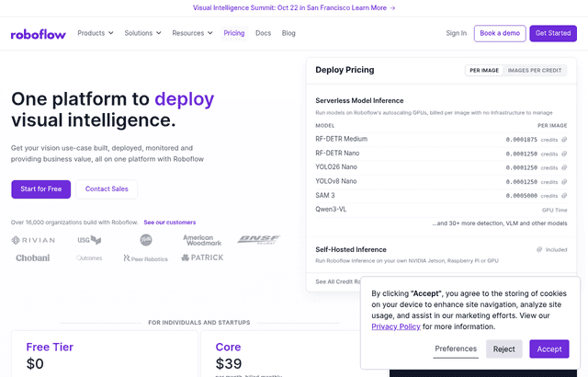Click the Rivian customer logo
Image resolution: width=588 pixels, height=377 pixels.
[33, 240]
